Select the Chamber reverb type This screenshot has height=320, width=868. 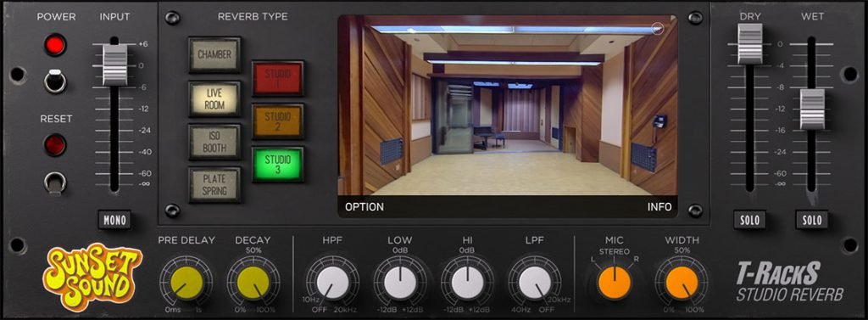(x=214, y=55)
